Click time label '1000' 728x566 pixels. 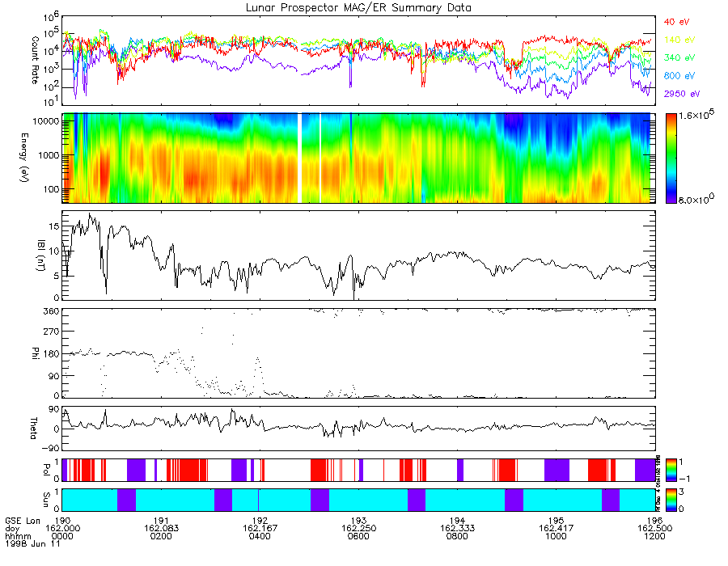[557, 536]
